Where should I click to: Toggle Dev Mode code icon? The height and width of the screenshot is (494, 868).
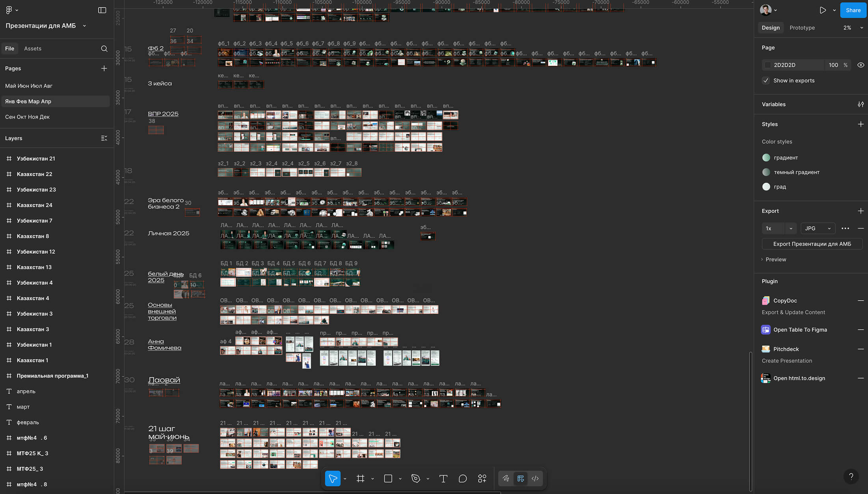(x=535, y=478)
